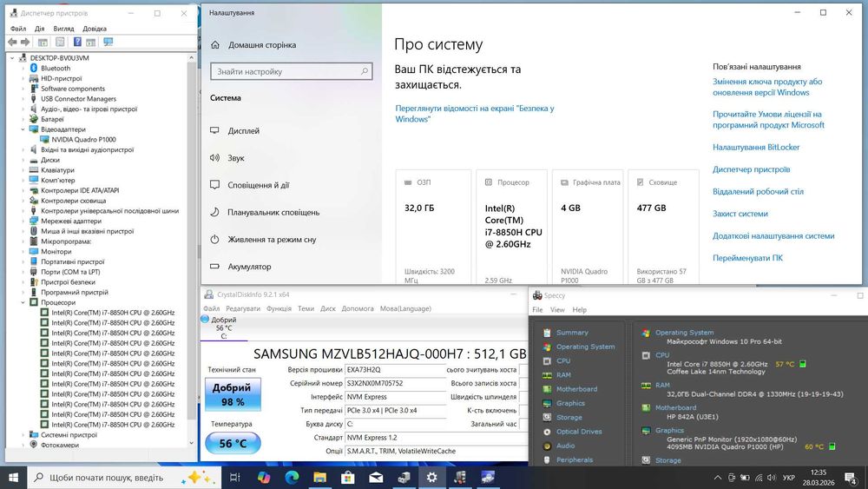868x489 pixels.
Task: Open Мова(Language) menu in CrystalDiskInfo
Action: pyautogui.click(x=405, y=308)
